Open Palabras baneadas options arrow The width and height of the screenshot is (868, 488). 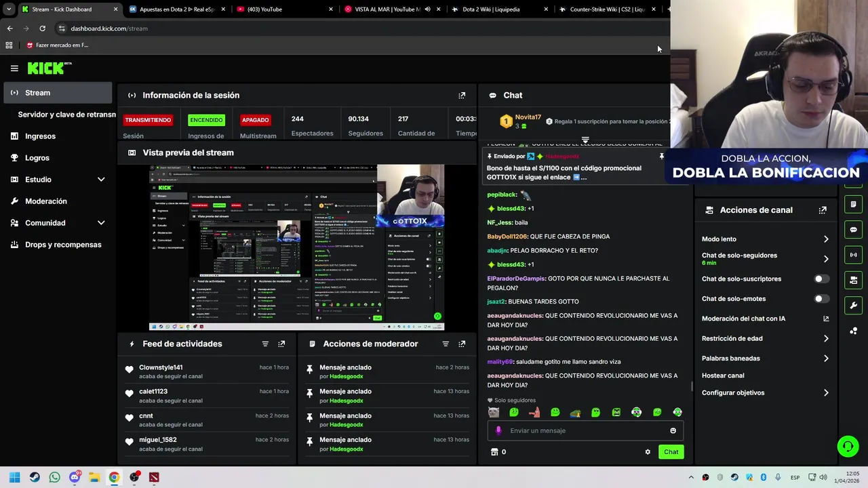point(826,359)
